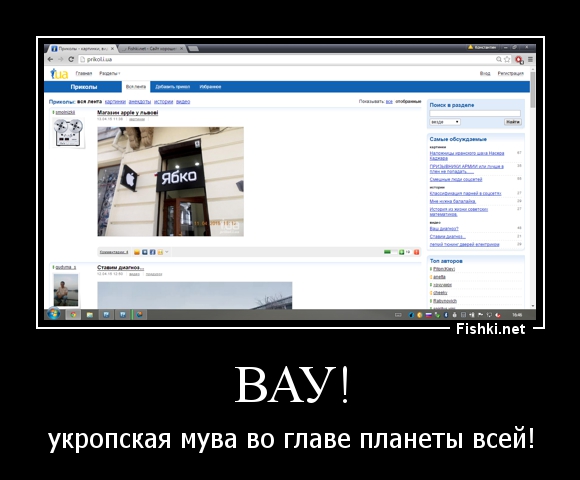Screen dimensions: 580x480
Task: Select the Добавить прикол tab
Action: [172, 87]
